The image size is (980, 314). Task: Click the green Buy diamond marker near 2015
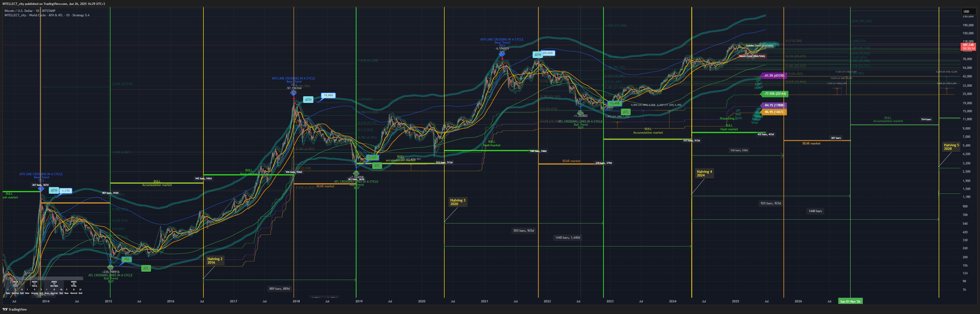click(111, 267)
